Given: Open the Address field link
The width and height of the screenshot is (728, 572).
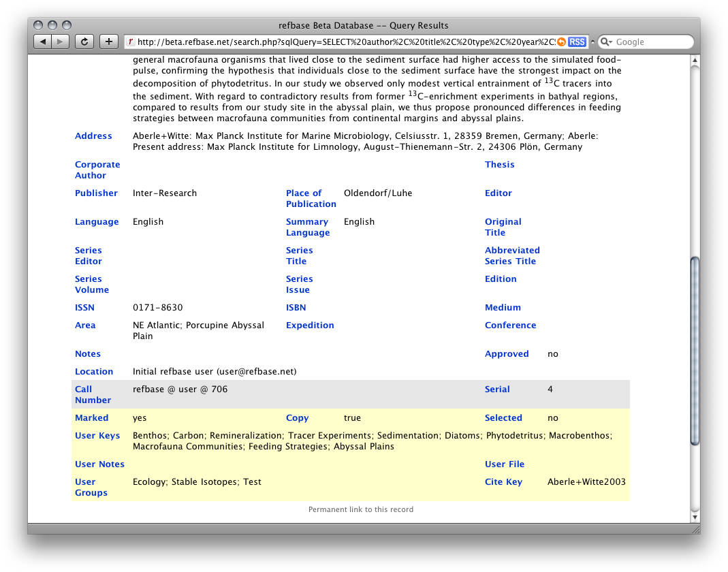Looking at the screenshot, I should click(x=93, y=136).
